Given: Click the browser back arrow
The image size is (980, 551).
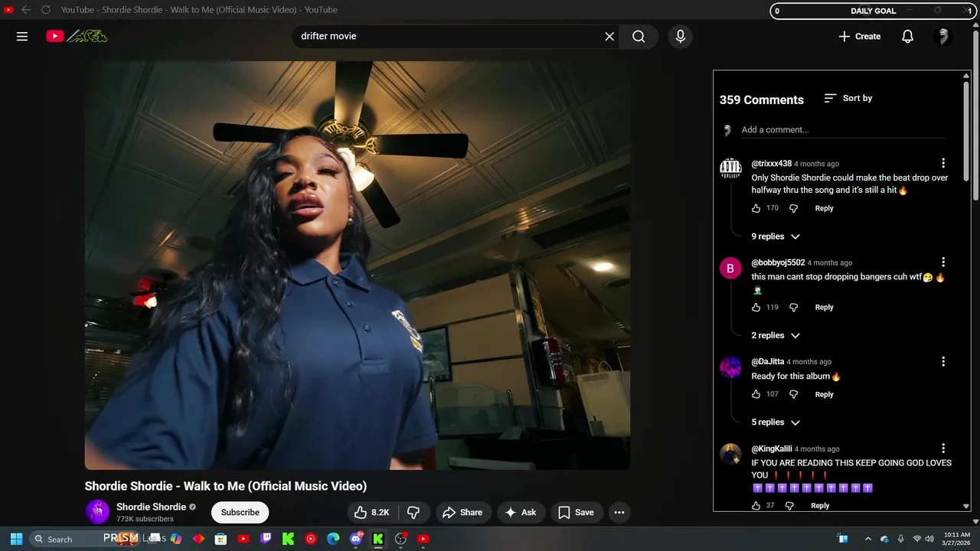Looking at the screenshot, I should click(26, 10).
